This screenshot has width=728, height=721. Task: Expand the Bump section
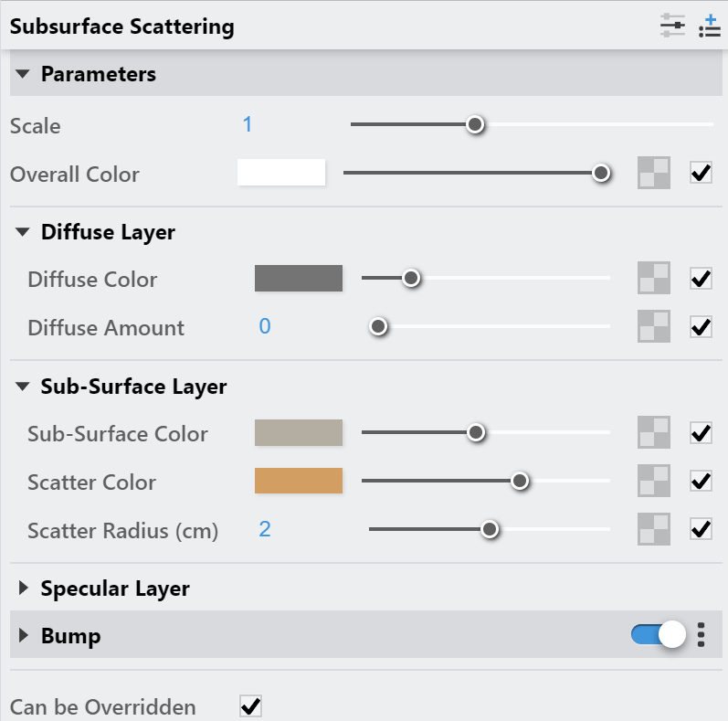click(x=23, y=635)
